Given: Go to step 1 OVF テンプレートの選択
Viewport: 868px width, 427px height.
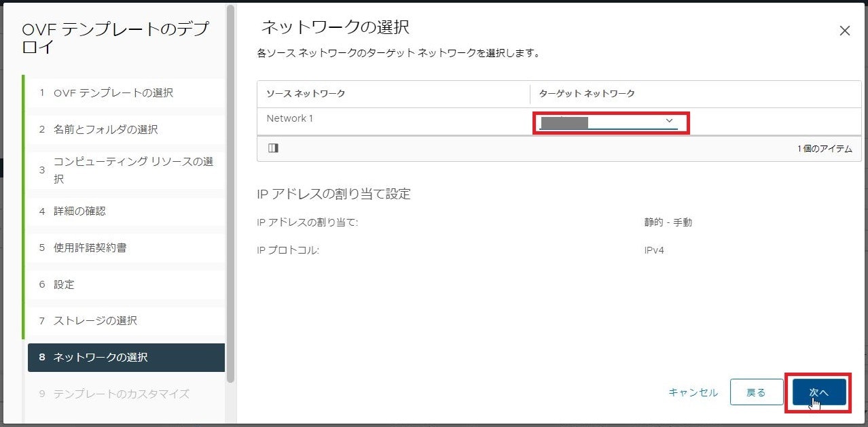Looking at the screenshot, I should click(125, 93).
